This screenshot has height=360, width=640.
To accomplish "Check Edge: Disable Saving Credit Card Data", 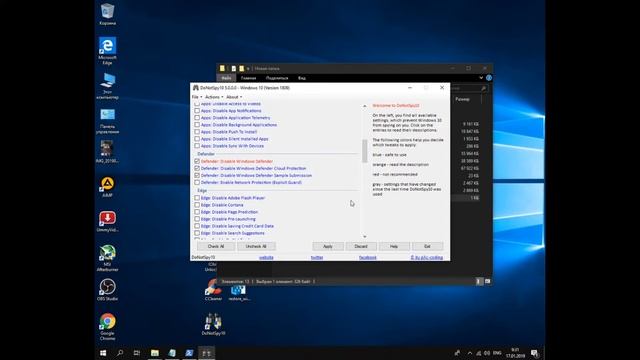I will tap(197, 226).
